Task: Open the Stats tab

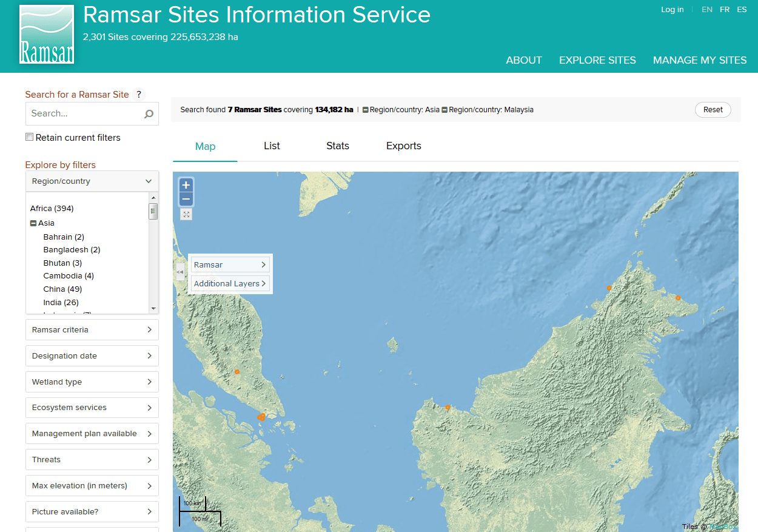Action: tap(338, 146)
